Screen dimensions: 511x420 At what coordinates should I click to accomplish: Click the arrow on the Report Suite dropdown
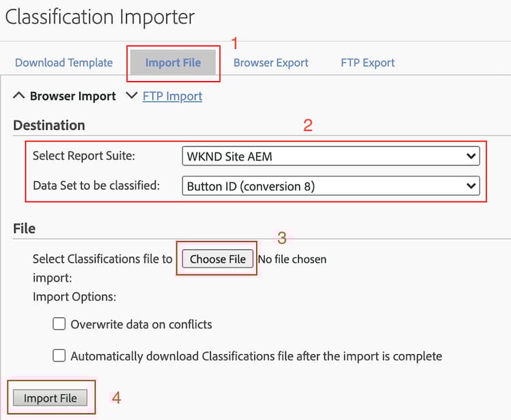(470, 156)
